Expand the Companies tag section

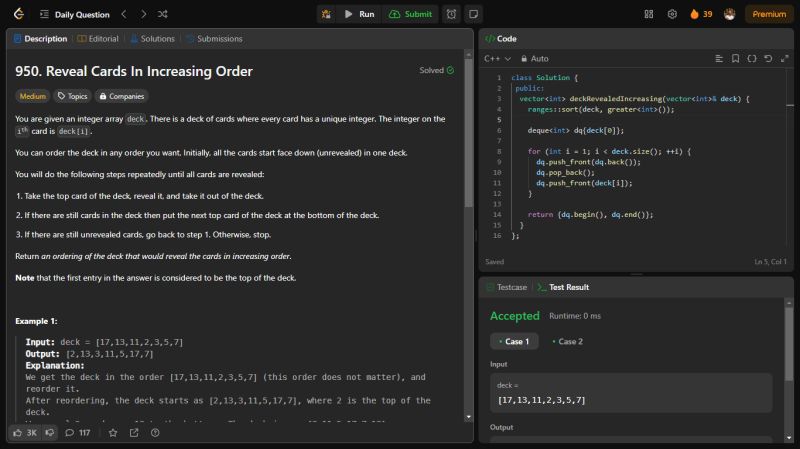tap(121, 97)
